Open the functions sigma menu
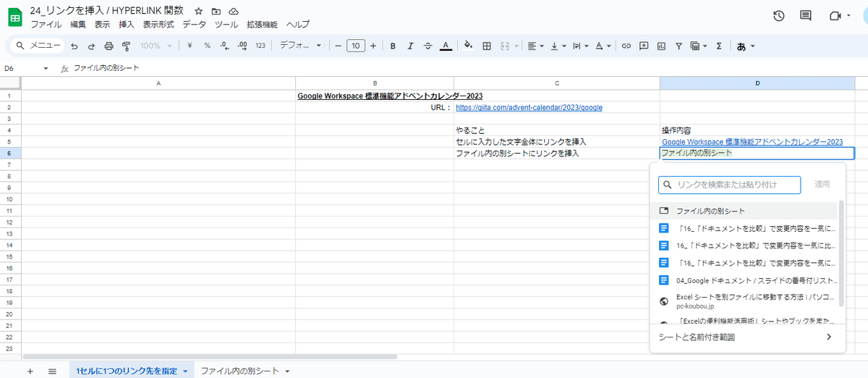This screenshot has width=868, height=378. click(x=719, y=46)
